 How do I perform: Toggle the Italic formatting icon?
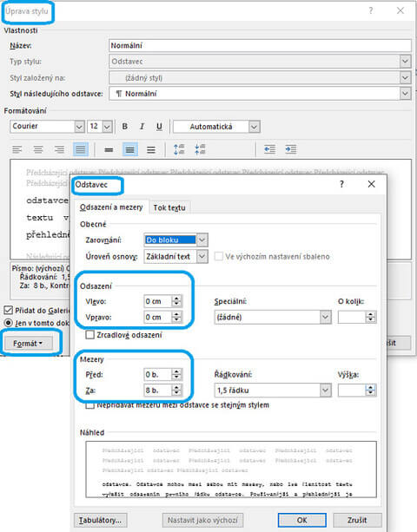[x=142, y=126]
